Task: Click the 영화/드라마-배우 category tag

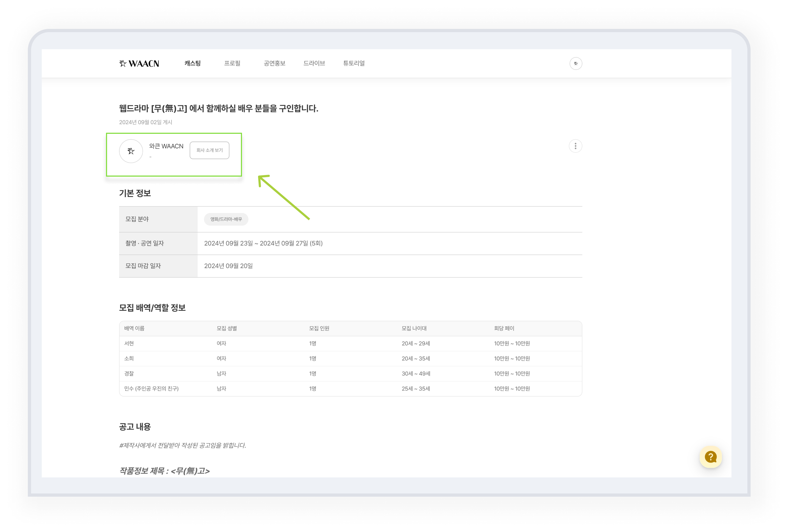Action: [x=226, y=219]
